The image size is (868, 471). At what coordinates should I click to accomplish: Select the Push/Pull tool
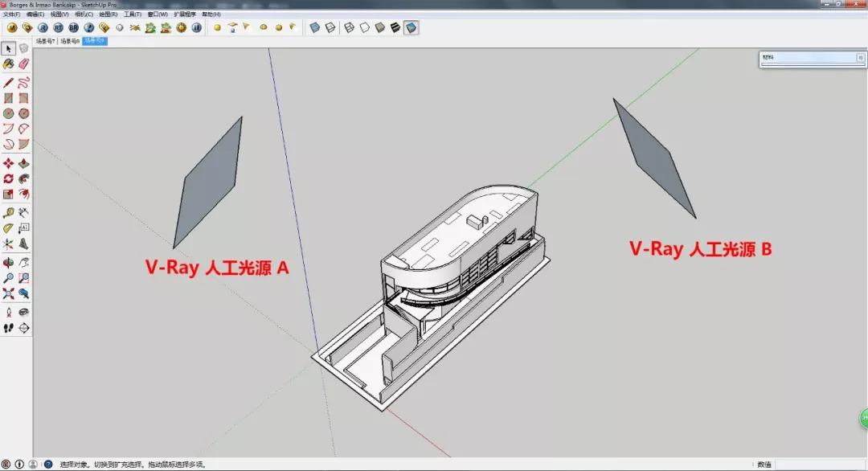pos(24,163)
